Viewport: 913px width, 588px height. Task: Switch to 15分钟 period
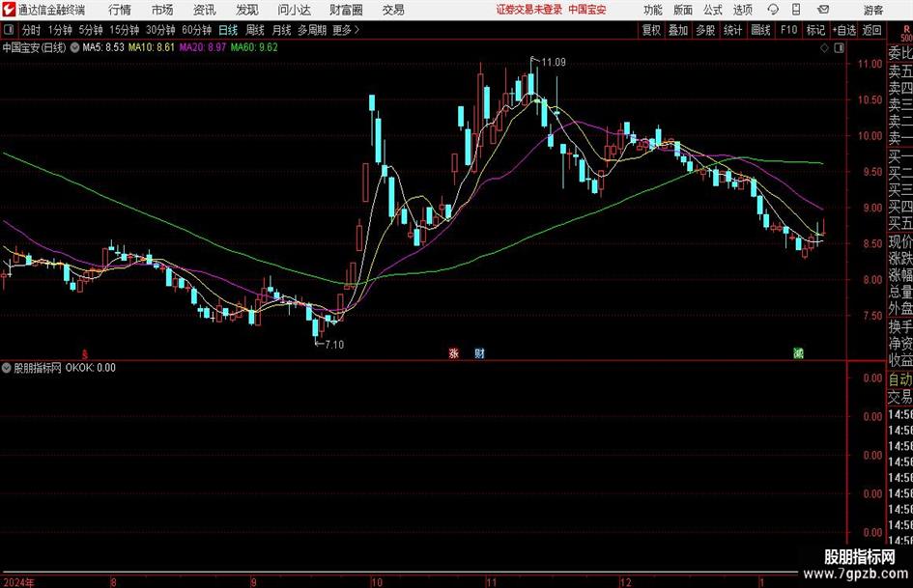tap(125, 30)
